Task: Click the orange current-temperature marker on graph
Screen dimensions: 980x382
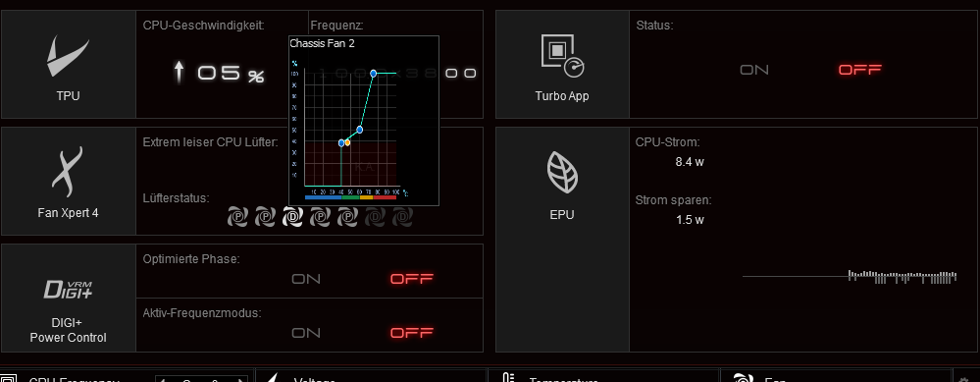Action: 347,143
